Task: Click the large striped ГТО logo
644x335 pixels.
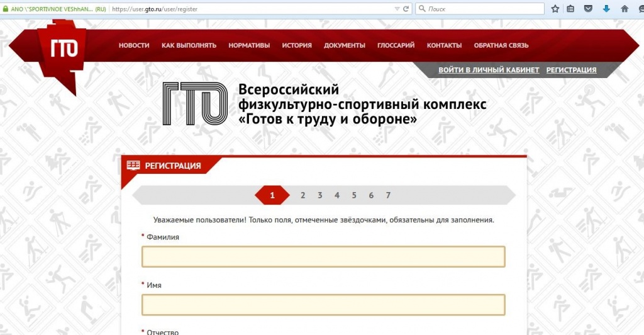Action: click(195, 103)
